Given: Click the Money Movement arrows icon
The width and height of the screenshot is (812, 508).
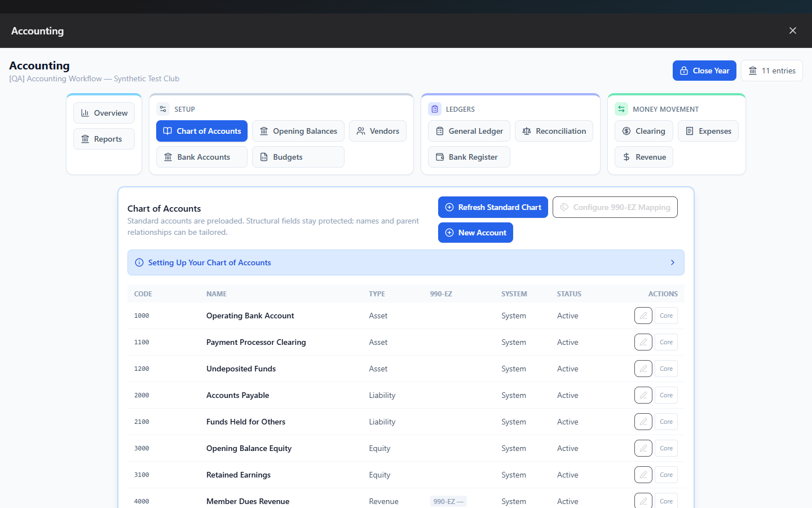Looking at the screenshot, I should [621, 109].
